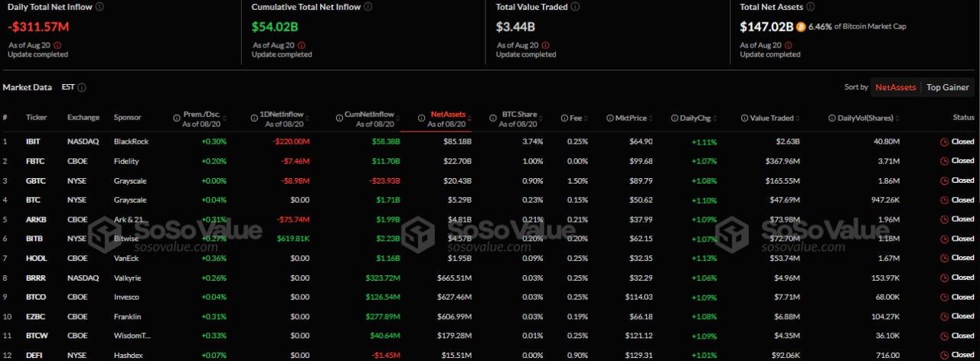Select NetAssets sort option
Viewport: 980px width, 361px height.
click(x=895, y=87)
